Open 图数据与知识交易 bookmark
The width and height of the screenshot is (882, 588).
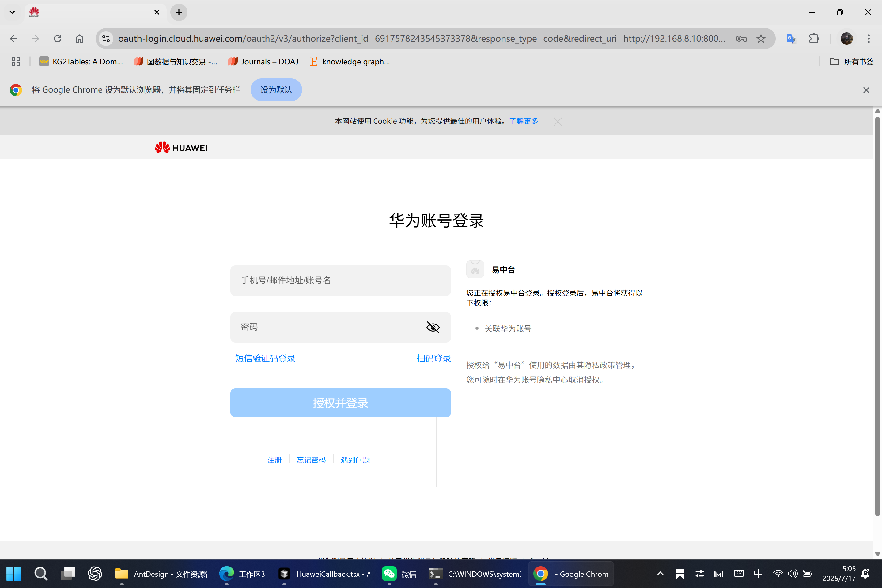pos(176,61)
